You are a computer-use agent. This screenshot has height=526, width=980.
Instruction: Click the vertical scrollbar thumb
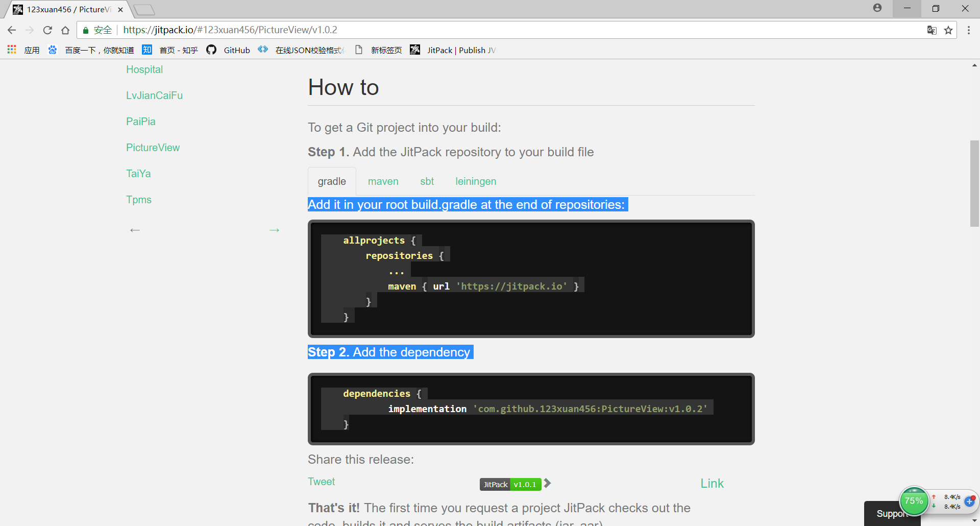pyautogui.click(x=974, y=183)
